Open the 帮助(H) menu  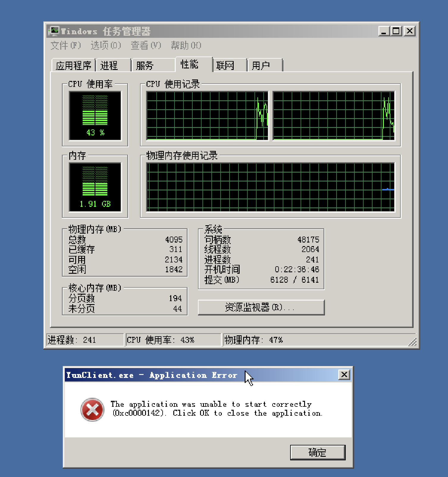tap(186, 46)
